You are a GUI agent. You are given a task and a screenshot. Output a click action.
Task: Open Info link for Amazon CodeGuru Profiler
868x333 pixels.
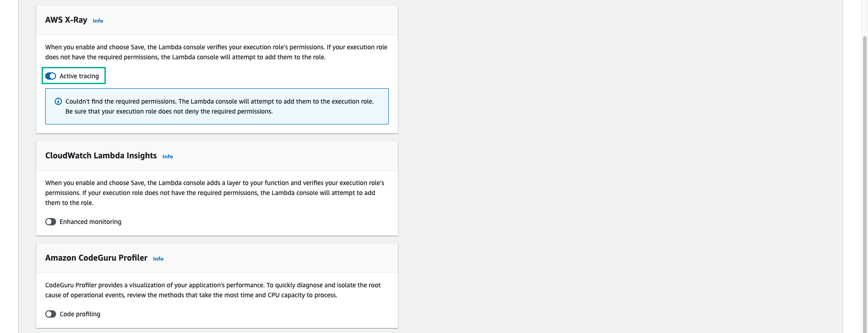(x=158, y=259)
